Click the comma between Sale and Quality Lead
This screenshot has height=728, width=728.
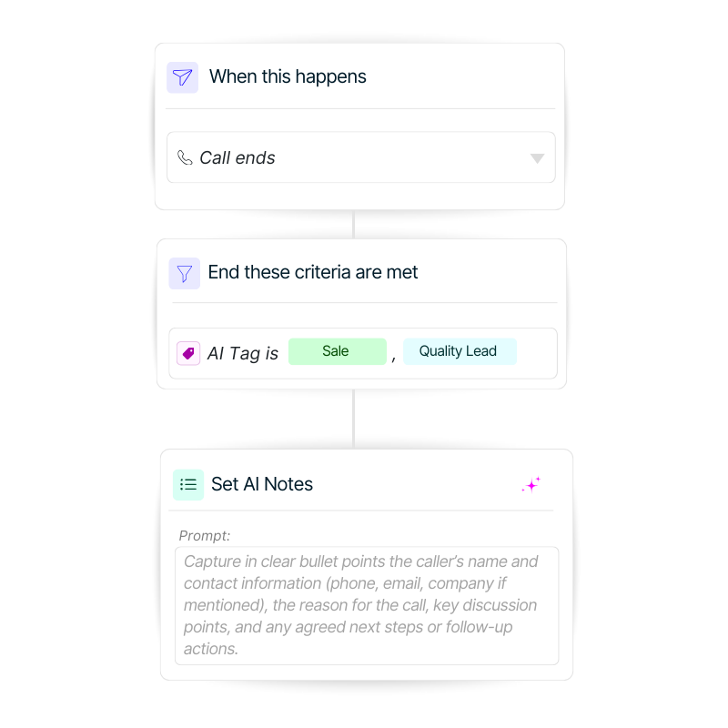pyautogui.click(x=393, y=357)
